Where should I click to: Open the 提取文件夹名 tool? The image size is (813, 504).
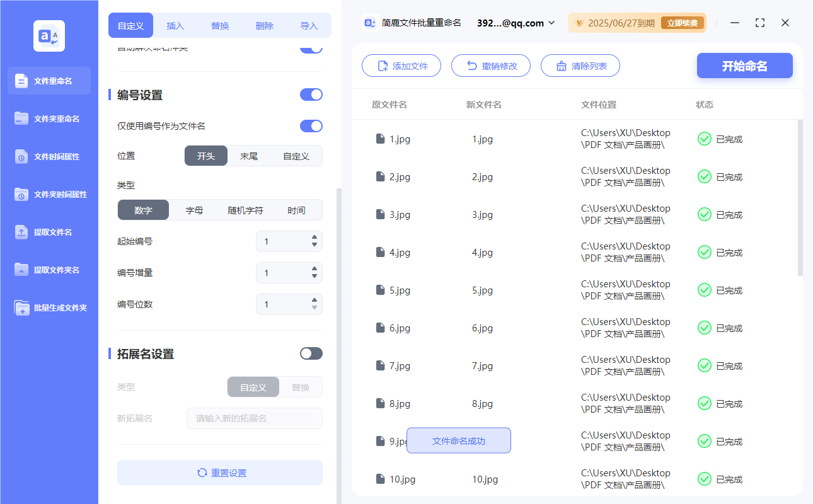pos(49,270)
